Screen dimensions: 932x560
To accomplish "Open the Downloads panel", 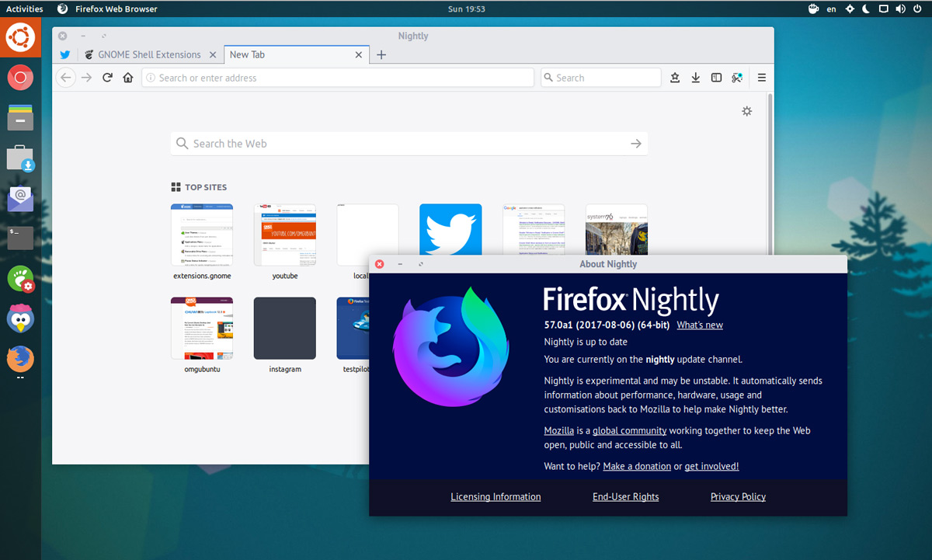I will (696, 78).
